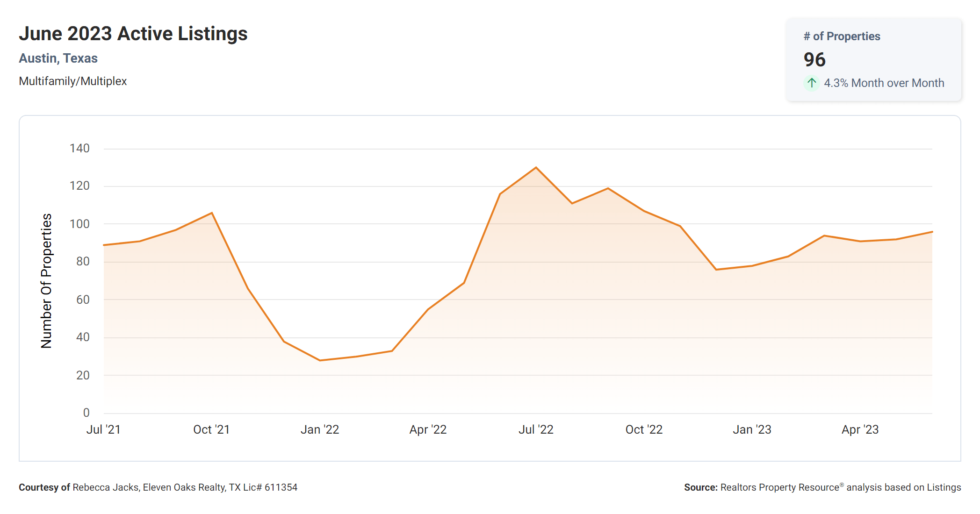Click the Jul '22 peak on line
Viewport: 980px width, 514px height.
[x=536, y=167]
